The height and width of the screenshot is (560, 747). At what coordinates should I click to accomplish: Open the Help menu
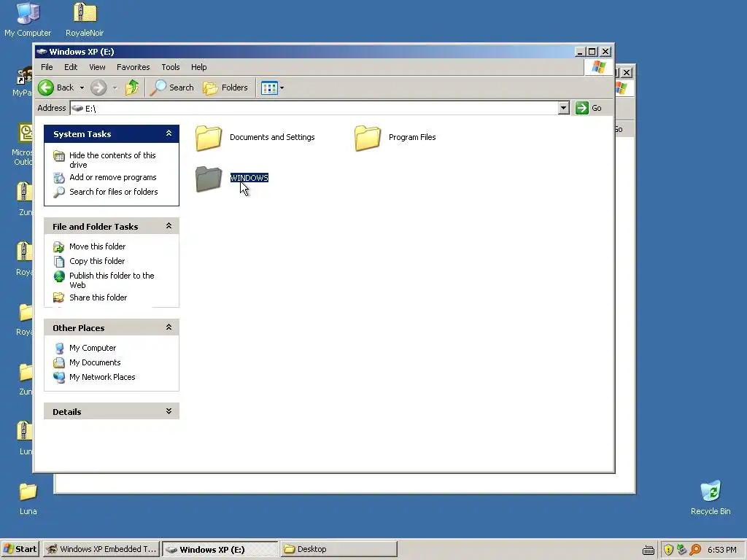[x=199, y=67]
